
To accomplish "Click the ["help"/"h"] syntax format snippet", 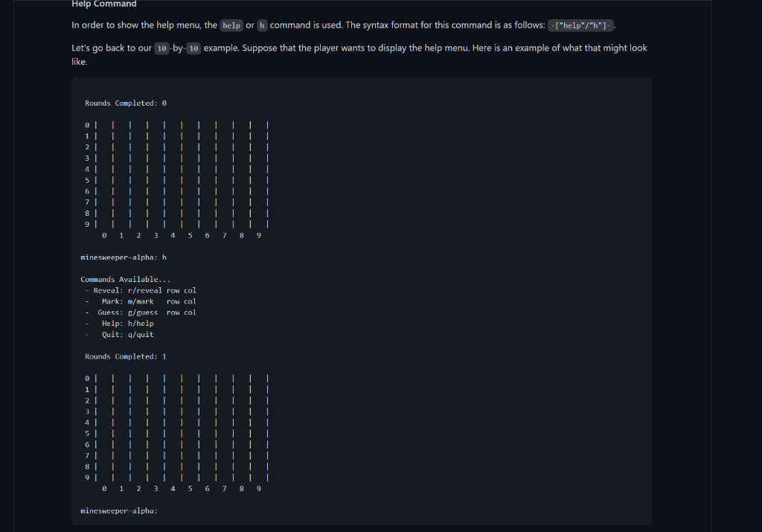I will [580, 25].
